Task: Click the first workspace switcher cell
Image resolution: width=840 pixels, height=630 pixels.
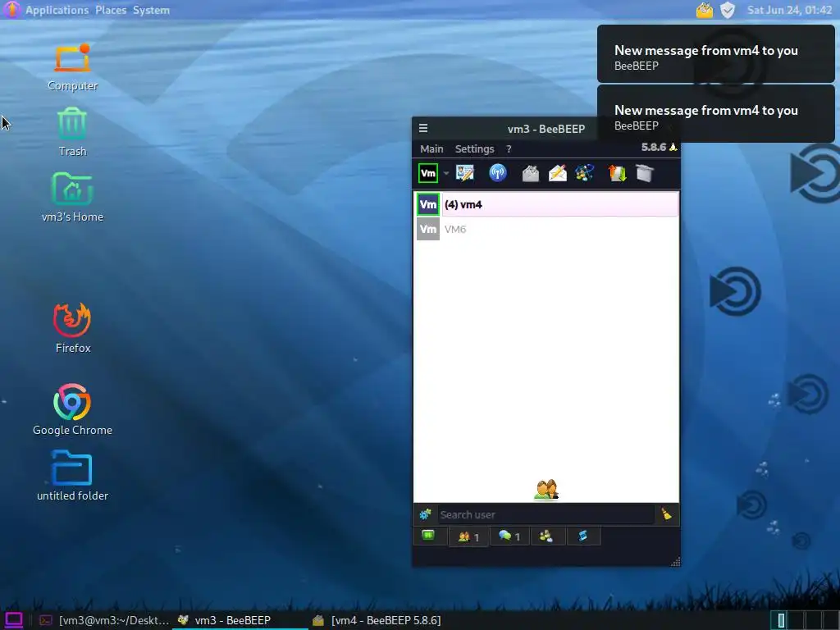Action: (781, 620)
